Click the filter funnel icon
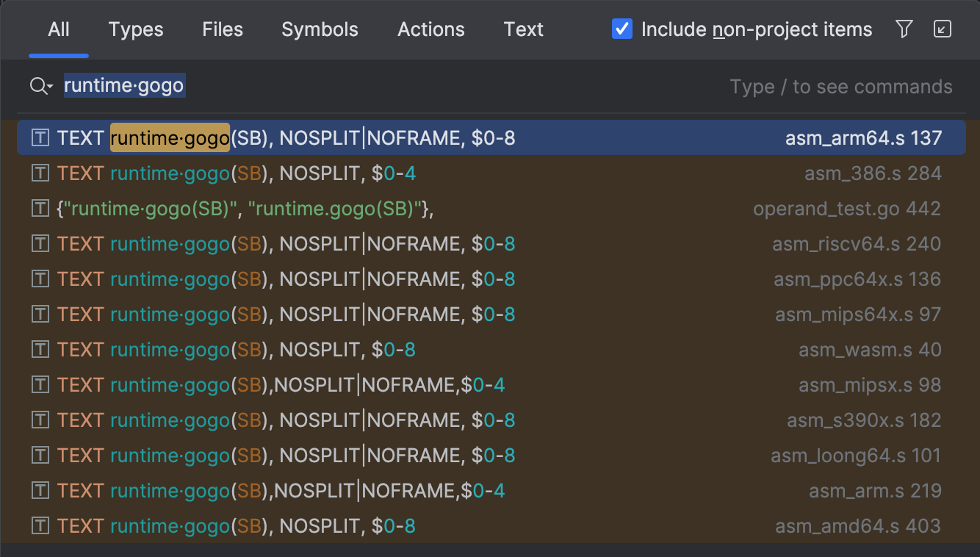The width and height of the screenshot is (980, 557). [x=904, y=29]
